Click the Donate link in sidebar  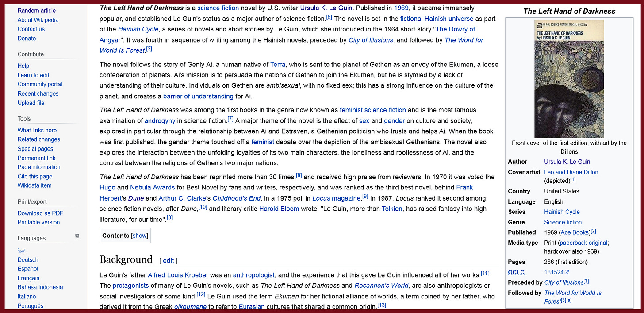(x=27, y=39)
